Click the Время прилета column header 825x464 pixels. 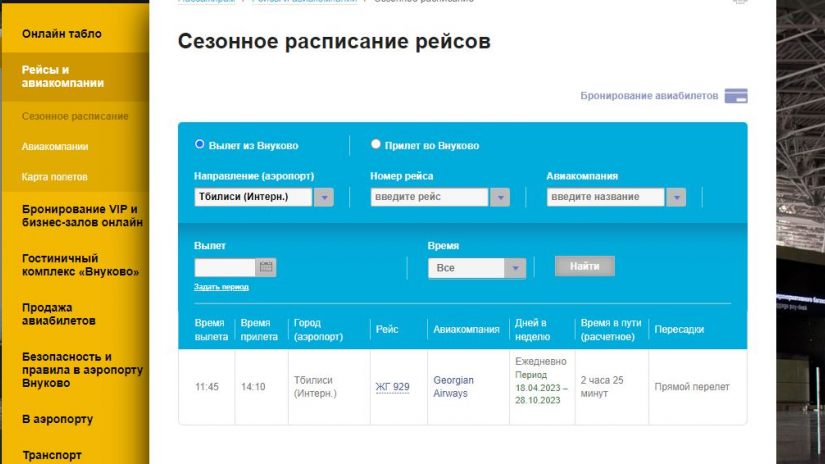coord(259,329)
